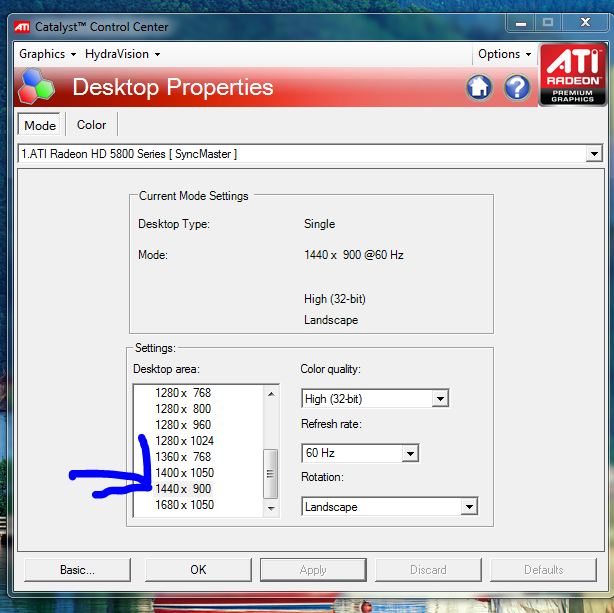
Task: Click the Basic... button
Action: pos(77,570)
